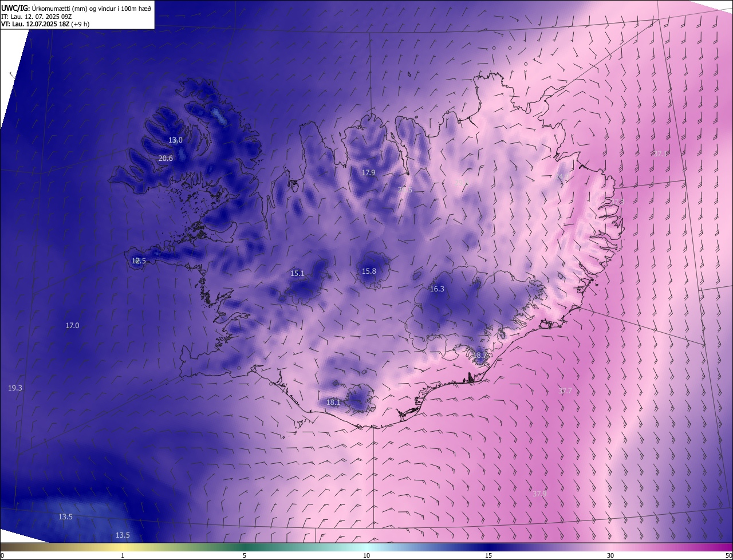733x560 pixels.
Task: Click the 17.0 value over the ocean
Action: [x=72, y=325]
